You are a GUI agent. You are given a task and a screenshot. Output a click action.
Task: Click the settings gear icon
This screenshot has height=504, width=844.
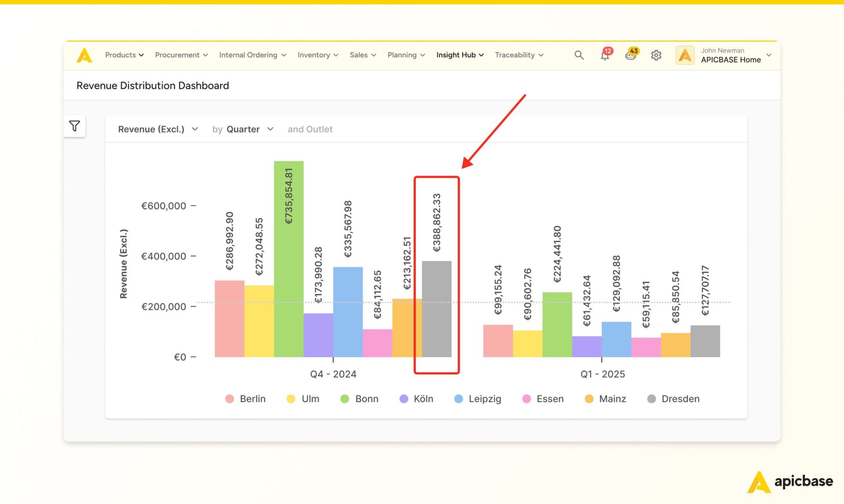click(656, 55)
